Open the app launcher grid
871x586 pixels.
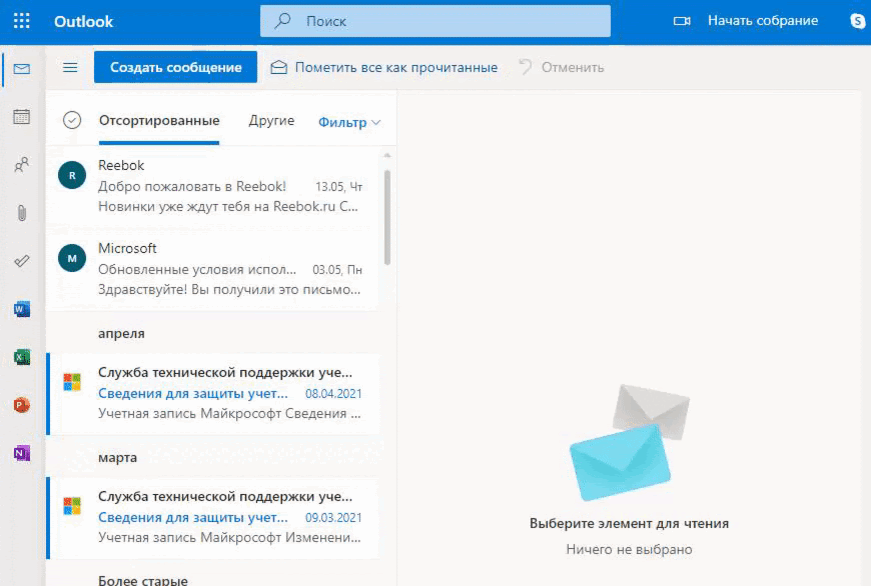(22, 21)
